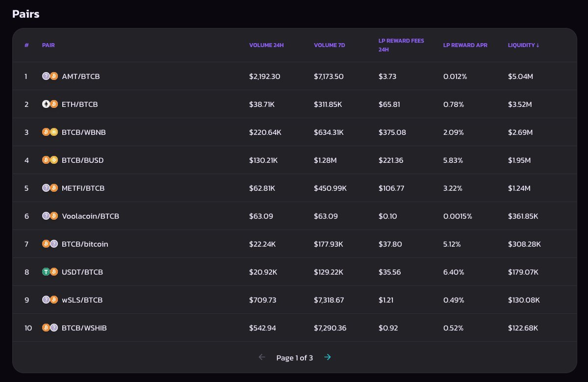
Task: Click the AMT/BTCB token pair icon
Action: pyautogui.click(x=50, y=76)
